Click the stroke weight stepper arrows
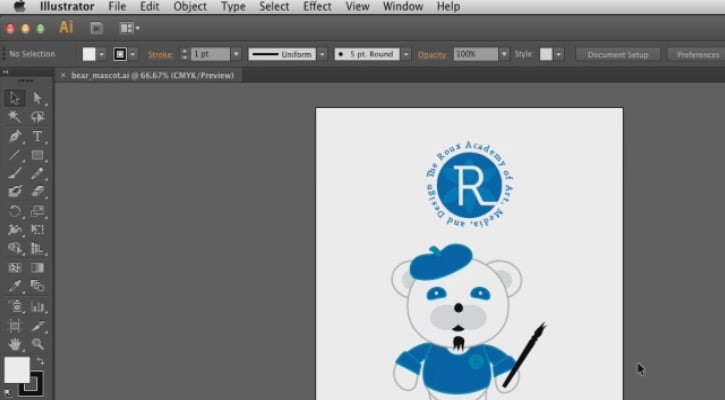This screenshot has height=400, width=725. [x=184, y=54]
